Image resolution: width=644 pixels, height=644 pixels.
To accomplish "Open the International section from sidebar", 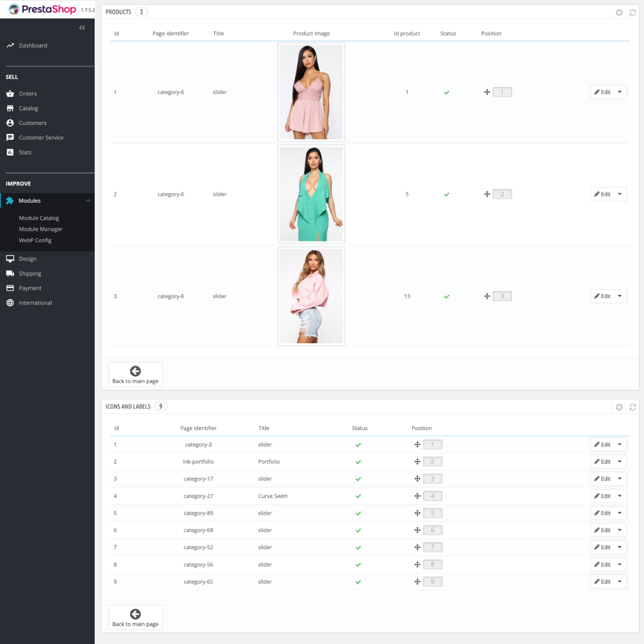I will (x=34, y=303).
